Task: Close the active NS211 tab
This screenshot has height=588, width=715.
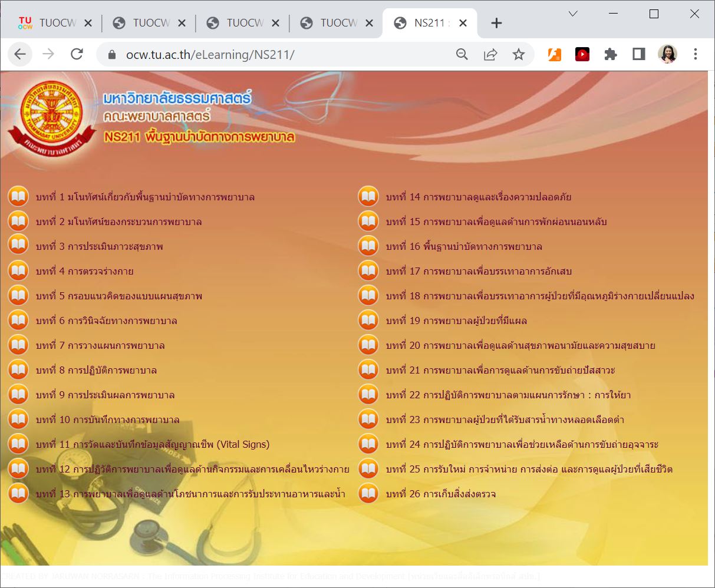Action: coord(463,23)
